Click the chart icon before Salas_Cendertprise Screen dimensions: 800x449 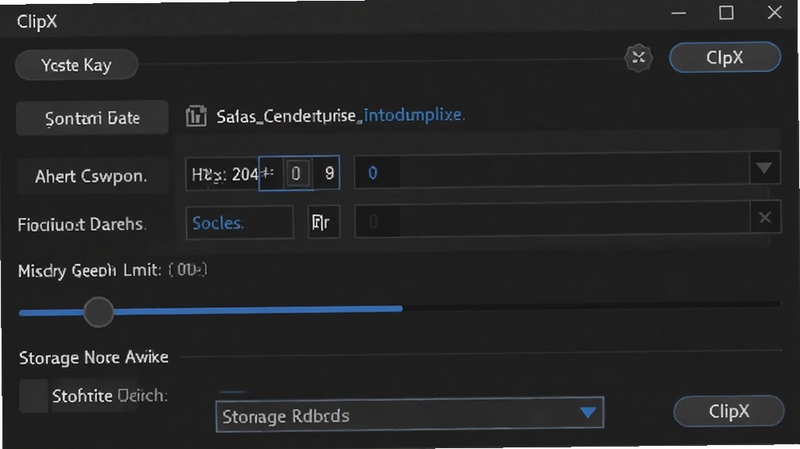coord(196,116)
